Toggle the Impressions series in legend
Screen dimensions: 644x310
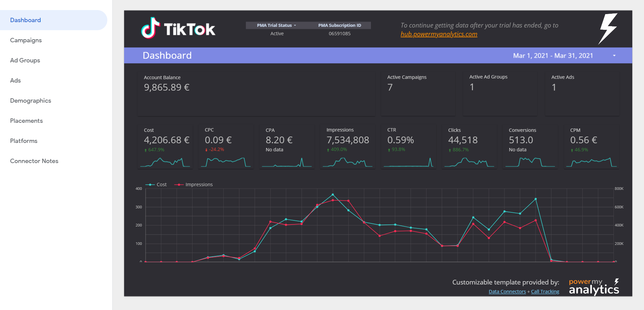tap(199, 185)
